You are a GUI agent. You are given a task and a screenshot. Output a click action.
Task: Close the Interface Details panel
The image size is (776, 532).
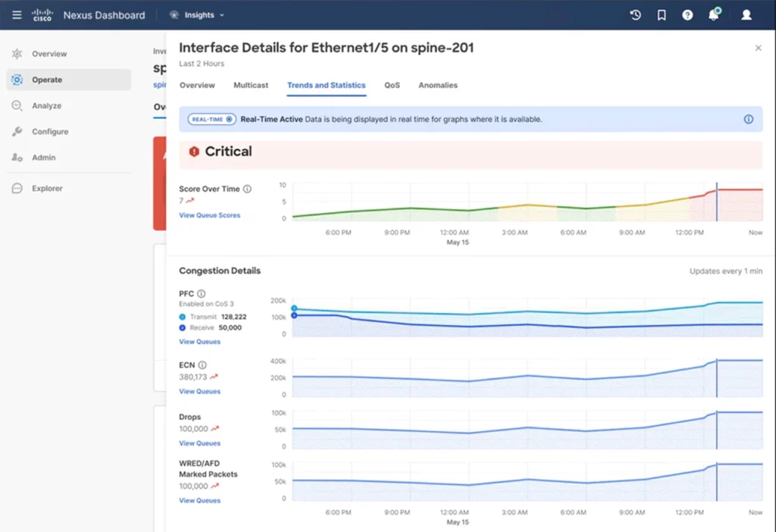click(758, 48)
